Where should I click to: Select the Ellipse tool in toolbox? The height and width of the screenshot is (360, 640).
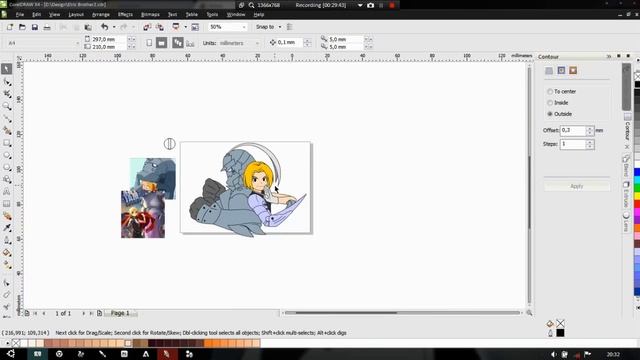tap(7, 156)
